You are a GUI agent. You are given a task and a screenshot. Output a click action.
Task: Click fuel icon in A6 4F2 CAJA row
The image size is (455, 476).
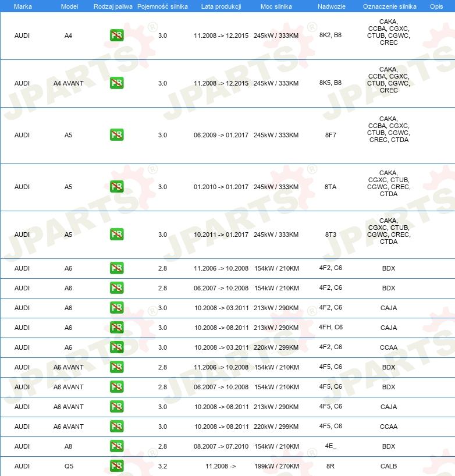click(116, 307)
